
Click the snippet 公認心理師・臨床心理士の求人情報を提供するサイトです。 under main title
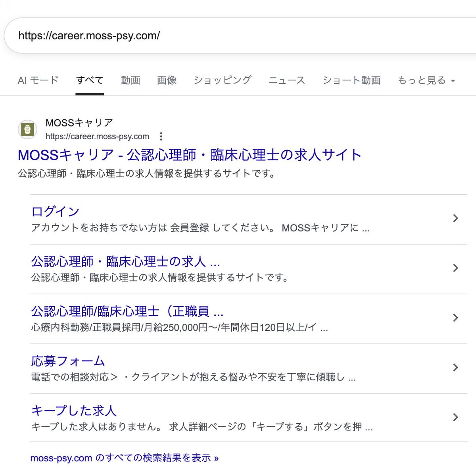pyautogui.click(x=147, y=173)
